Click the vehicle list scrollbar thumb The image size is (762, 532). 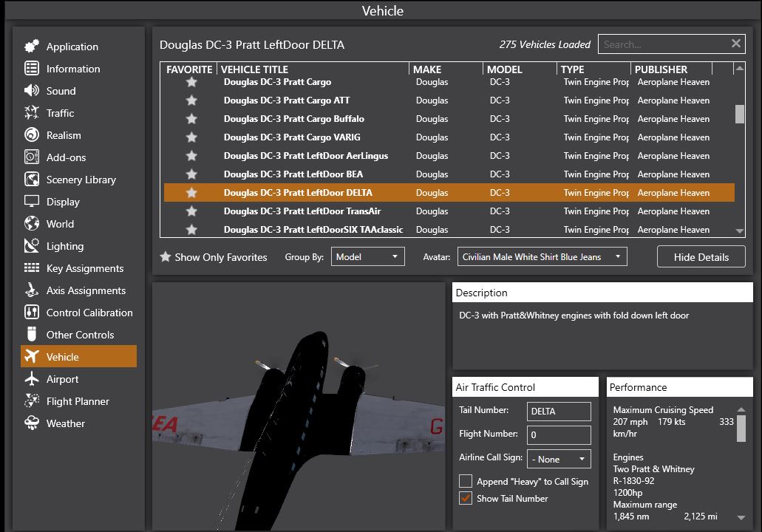click(x=740, y=115)
